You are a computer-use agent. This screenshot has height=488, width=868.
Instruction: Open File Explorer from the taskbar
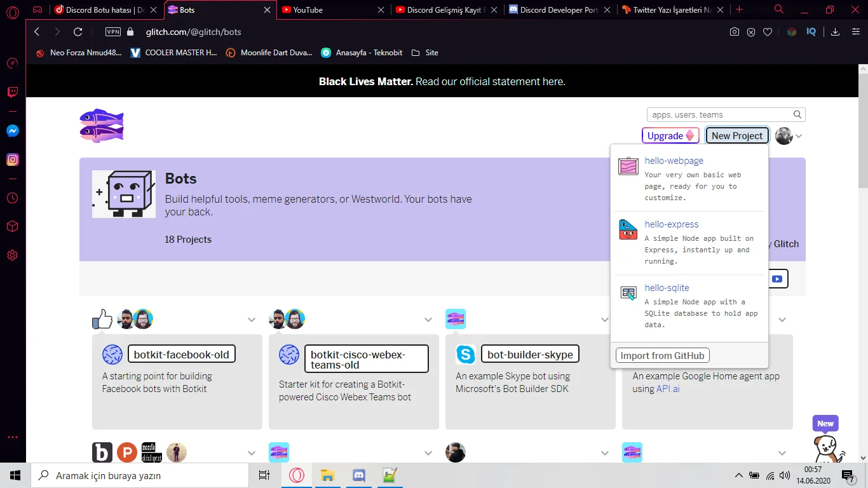pos(327,475)
